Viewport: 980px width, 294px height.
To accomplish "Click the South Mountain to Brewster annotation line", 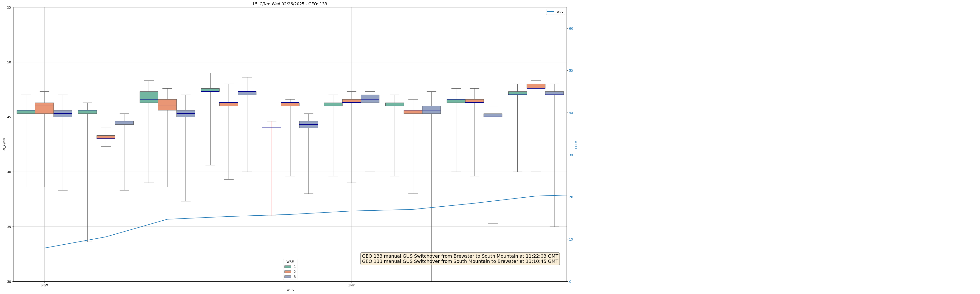I will click(x=460, y=261).
